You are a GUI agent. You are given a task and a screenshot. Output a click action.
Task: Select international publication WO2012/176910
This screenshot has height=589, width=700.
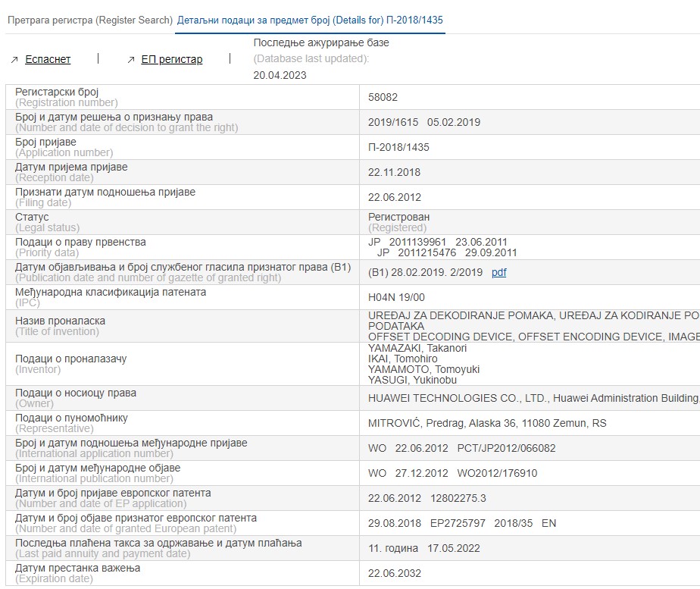[497, 473]
